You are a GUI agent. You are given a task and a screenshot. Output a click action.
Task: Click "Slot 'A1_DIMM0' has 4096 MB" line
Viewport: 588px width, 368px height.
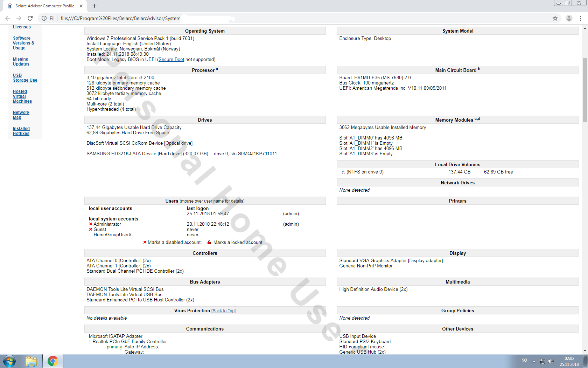(371, 138)
